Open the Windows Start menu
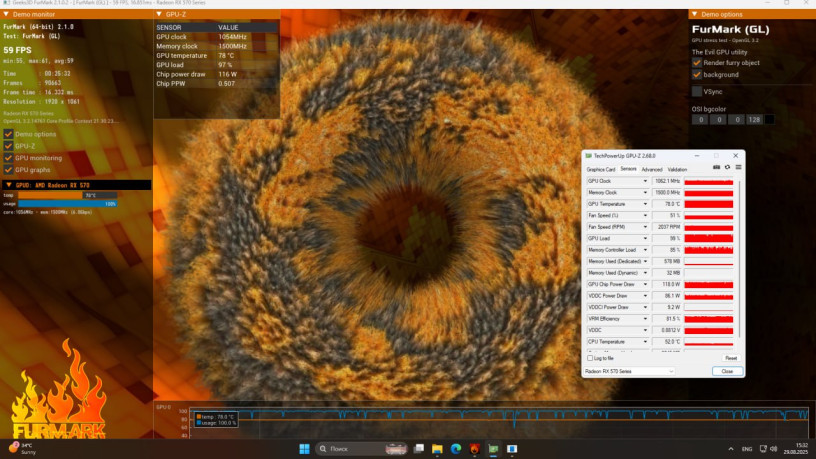 click(304, 449)
